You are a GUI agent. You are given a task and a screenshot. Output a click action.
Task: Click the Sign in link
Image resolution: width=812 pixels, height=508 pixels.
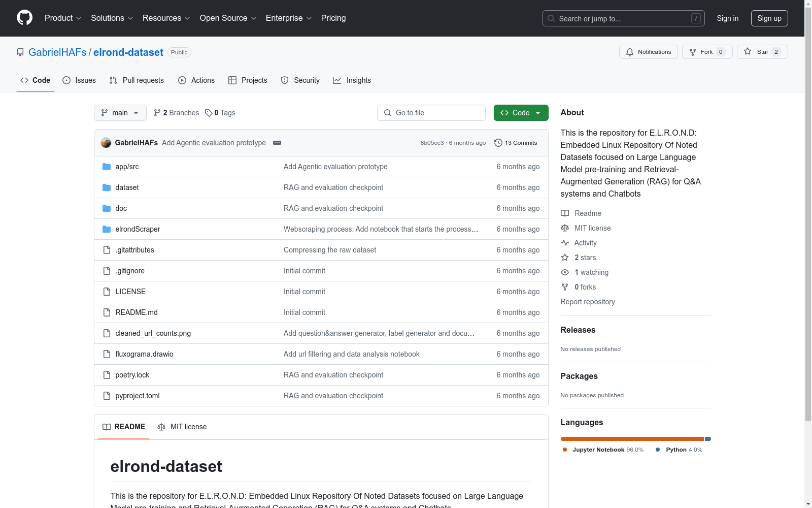point(728,18)
